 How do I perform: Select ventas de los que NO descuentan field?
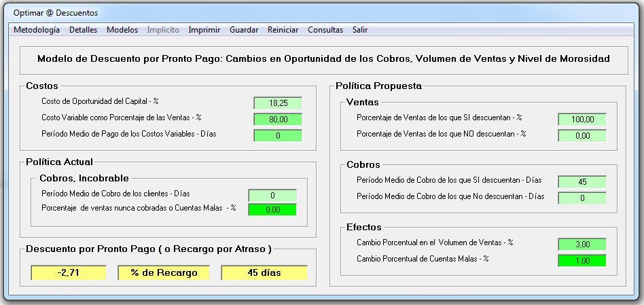tap(582, 135)
